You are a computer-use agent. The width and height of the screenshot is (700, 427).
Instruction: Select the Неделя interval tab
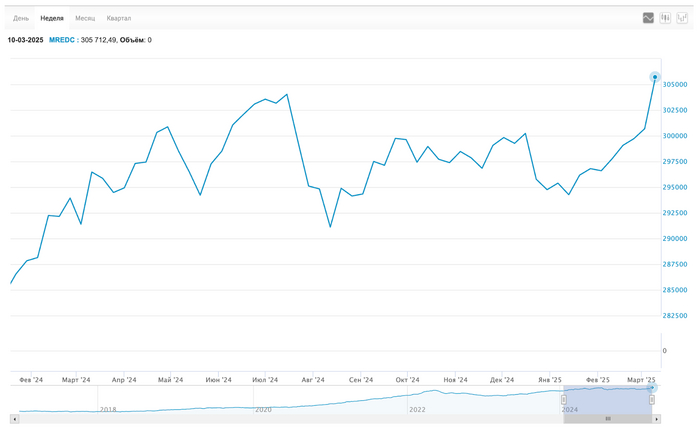coord(52,18)
